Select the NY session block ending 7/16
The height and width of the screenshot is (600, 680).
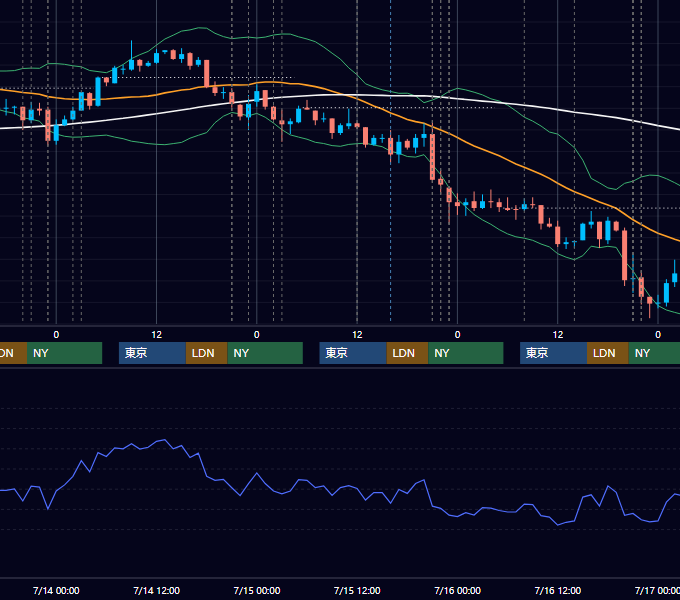[466, 353]
